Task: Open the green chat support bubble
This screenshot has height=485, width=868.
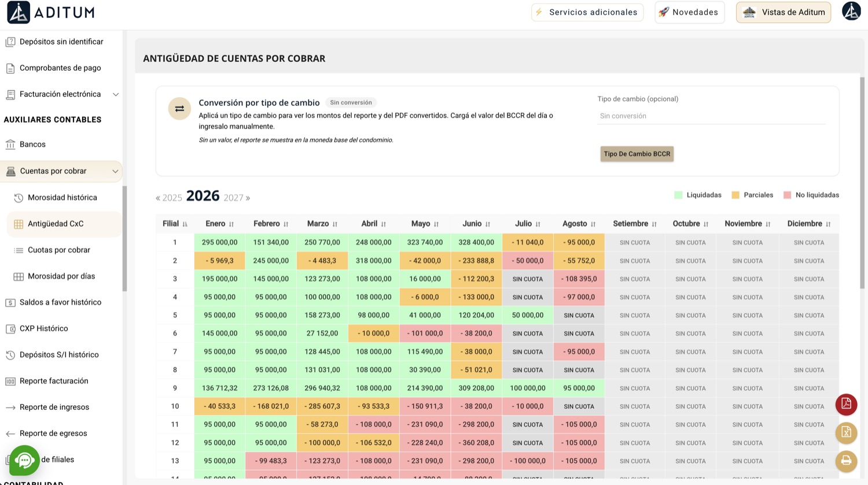Action: [24, 460]
